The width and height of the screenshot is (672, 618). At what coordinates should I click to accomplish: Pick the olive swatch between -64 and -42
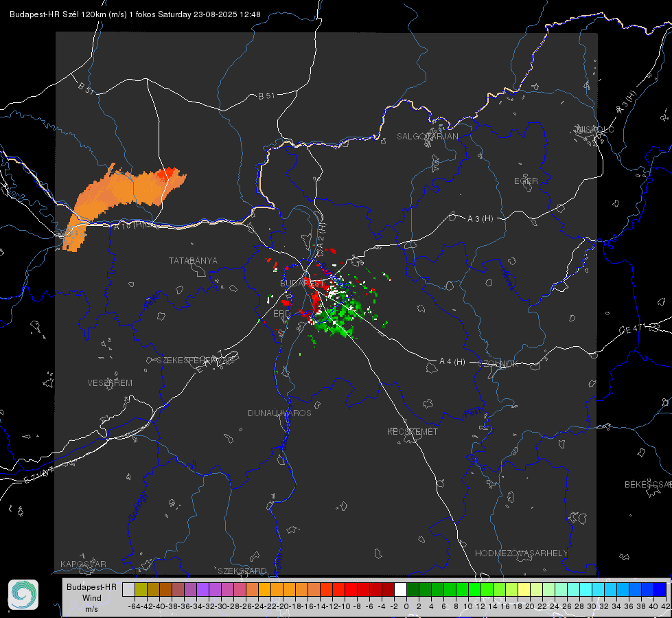(x=141, y=590)
